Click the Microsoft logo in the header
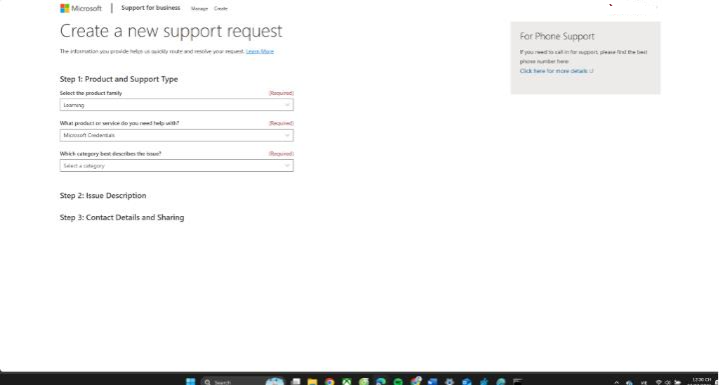Image resolution: width=720 pixels, height=385 pixels. (81, 8)
